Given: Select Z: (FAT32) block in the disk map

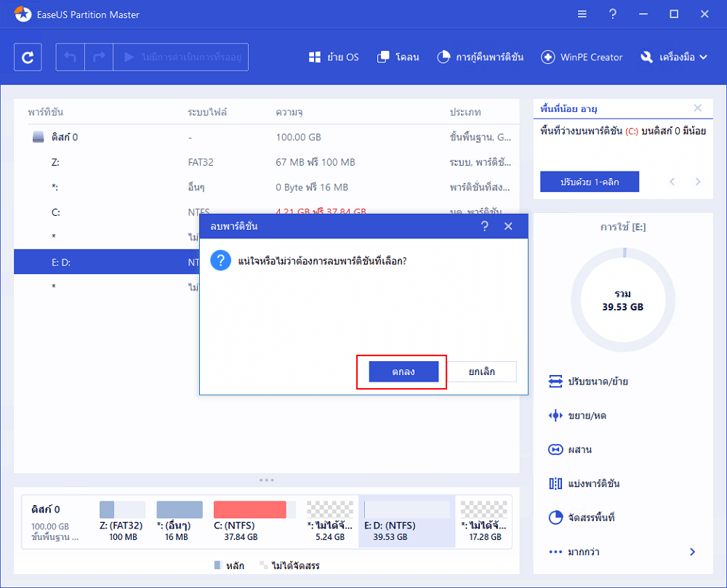Looking at the screenshot, I should click(x=121, y=521).
